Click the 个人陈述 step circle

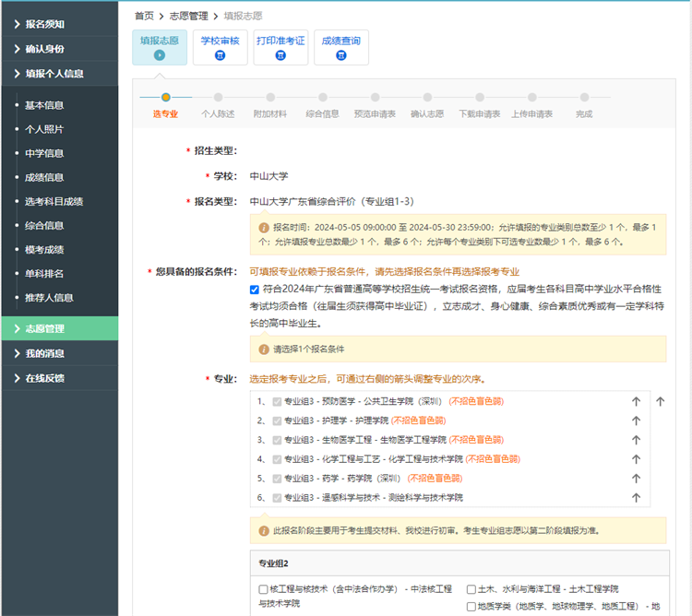coord(218,97)
